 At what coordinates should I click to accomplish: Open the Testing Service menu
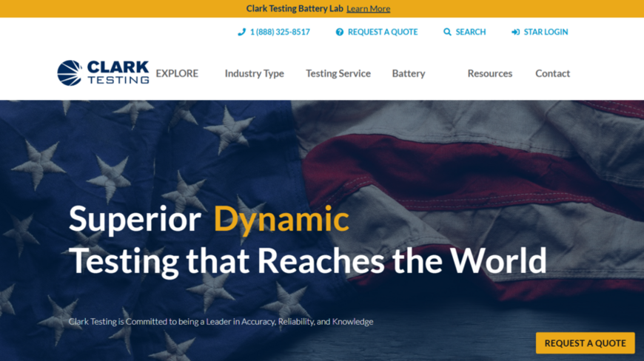(x=338, y=73)
